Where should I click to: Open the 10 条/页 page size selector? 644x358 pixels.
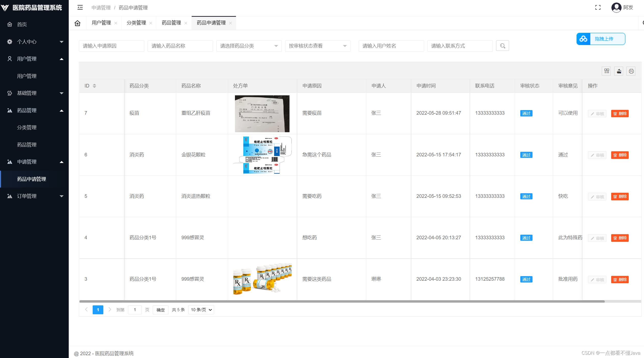click(201, 310)
